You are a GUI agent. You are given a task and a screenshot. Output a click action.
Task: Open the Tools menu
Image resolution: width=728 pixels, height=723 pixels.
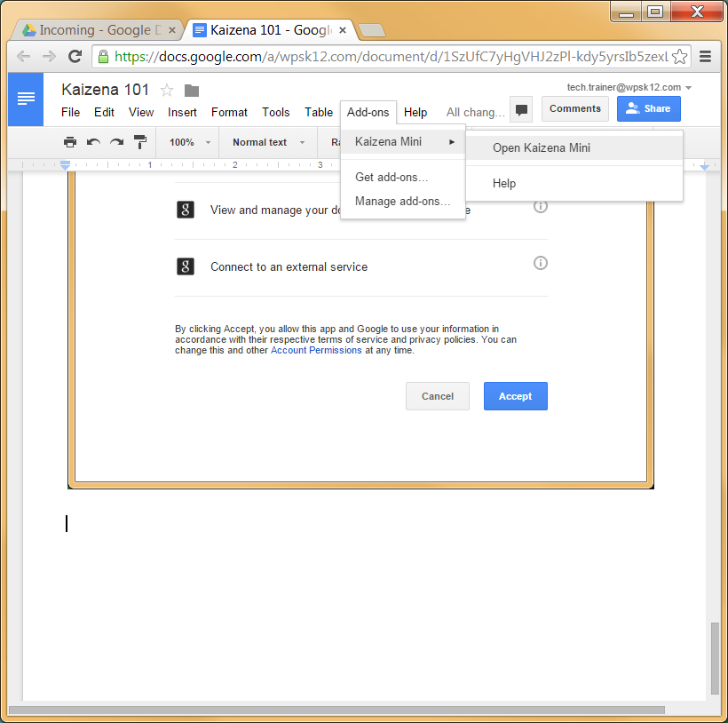276,113
